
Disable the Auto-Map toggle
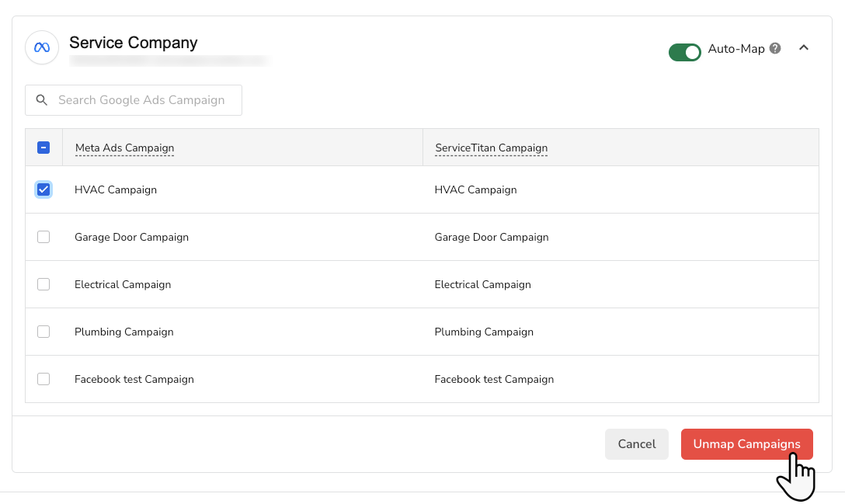(684, 52)
